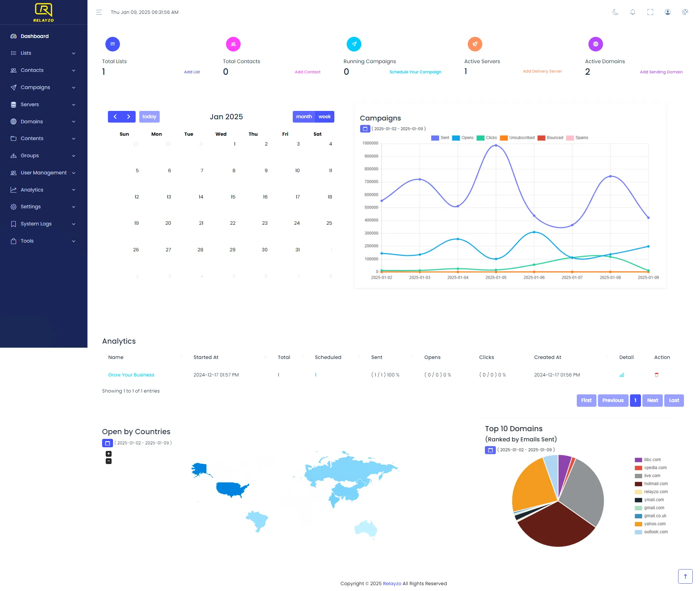Open the notifications bell
Image resolution: width=700 pixels, height=591 pixels.
[633, 12]
